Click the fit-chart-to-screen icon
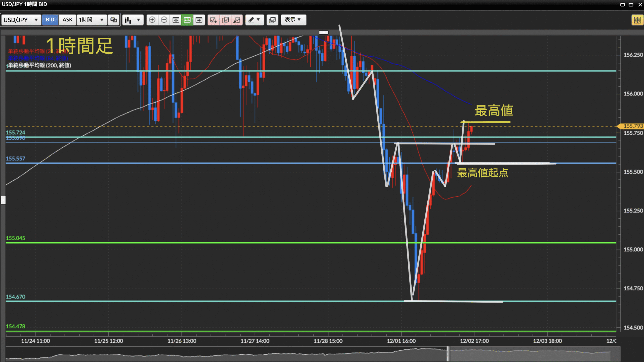This screenshot has height=362, width=644. tap(176, 20)
